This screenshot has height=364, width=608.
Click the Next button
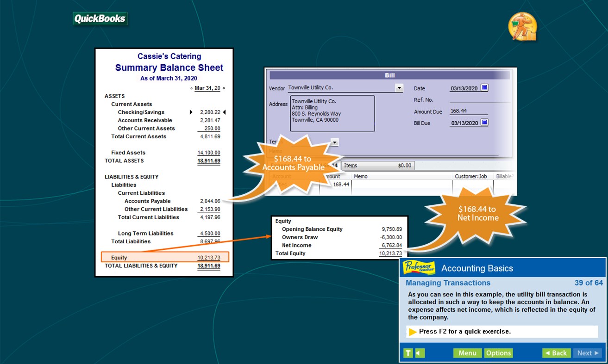586,353
